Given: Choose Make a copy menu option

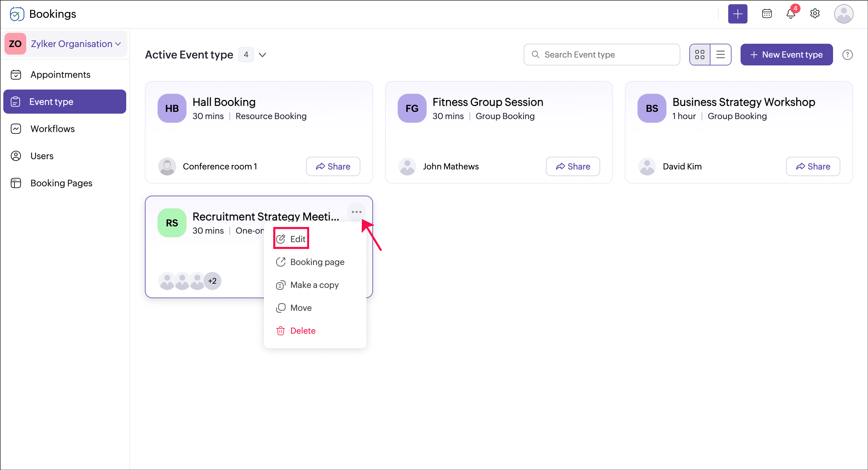Looking at the screenshot, I should [x=314, y=285].
